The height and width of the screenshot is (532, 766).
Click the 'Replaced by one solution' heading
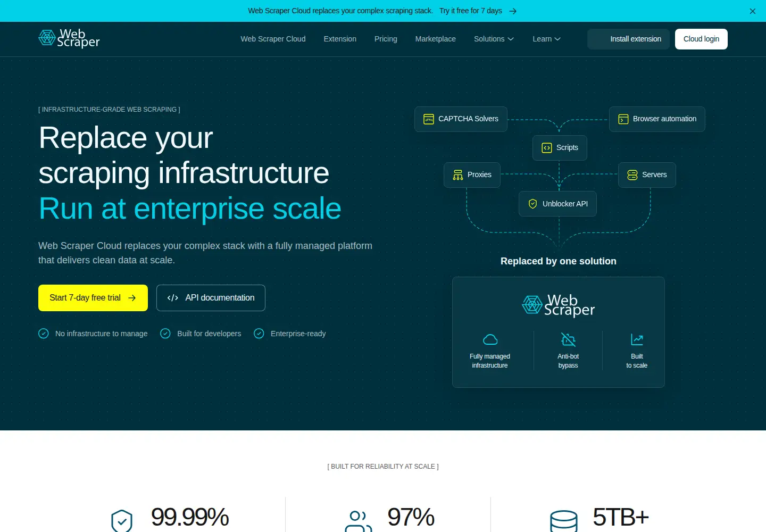[x=559, y=261]
